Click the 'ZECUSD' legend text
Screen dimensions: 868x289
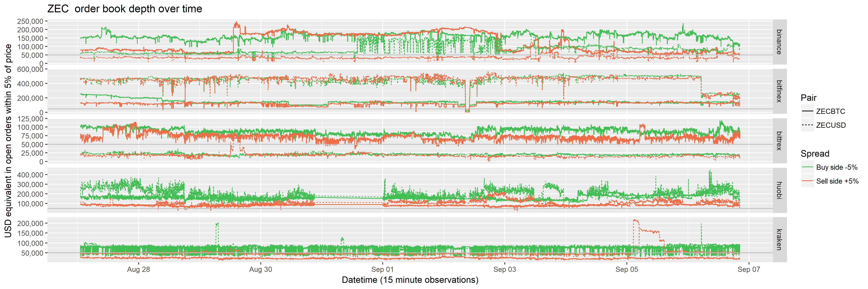[x=831, y=125]
